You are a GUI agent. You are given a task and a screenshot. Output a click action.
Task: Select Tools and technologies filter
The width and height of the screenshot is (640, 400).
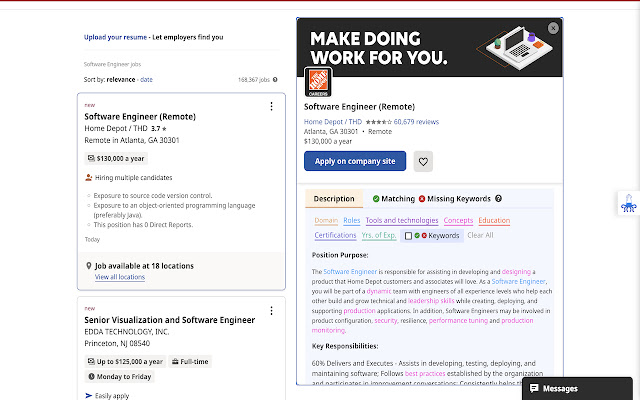(402, 220)
